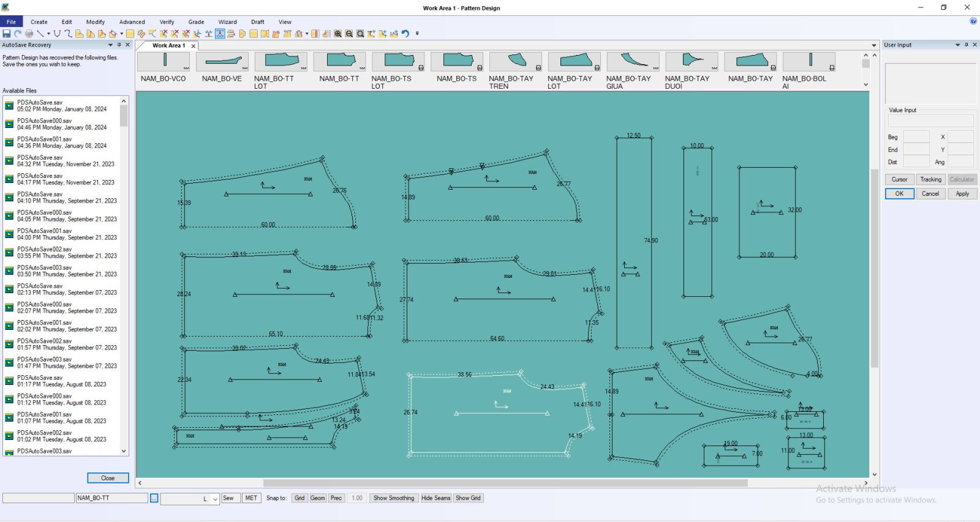This screenshot has height=522, width=980.
Task: Click the blue help icon
Action: [973, 21]
